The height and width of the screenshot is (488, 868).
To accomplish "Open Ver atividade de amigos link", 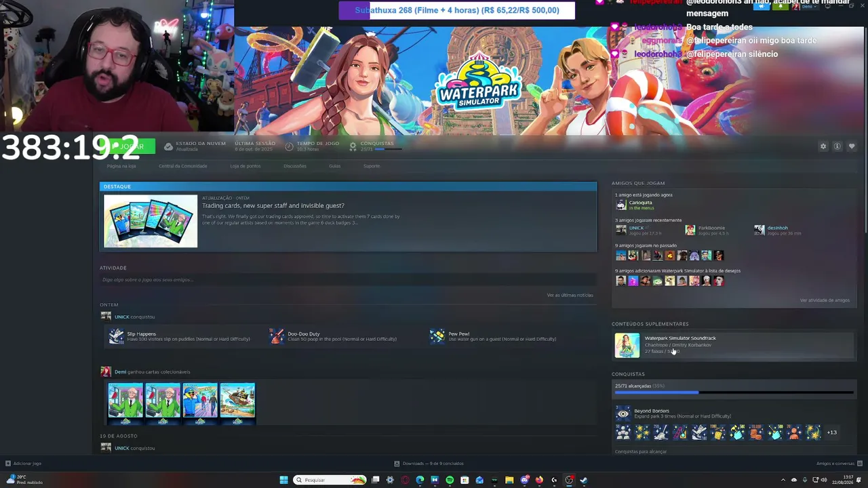I will click(x=825, y=300).
